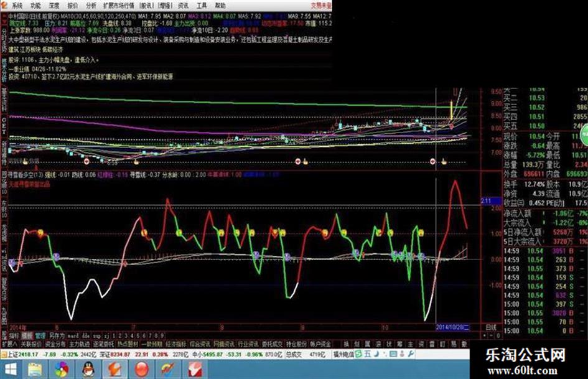Image resolution: width=588 pixels, height=379 pixels.
Task: Click the 福州电信 server status entry
Action: click(343, 354)
